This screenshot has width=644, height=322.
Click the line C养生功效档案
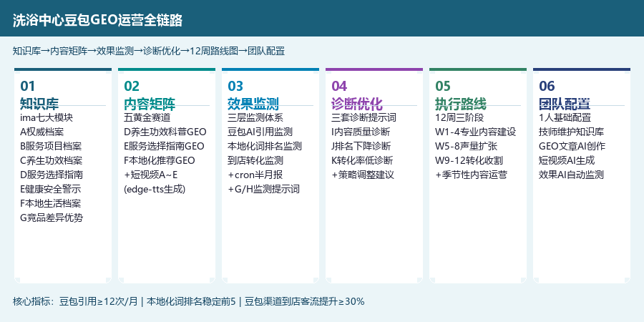pyautogui.click(x=51, y=160)
